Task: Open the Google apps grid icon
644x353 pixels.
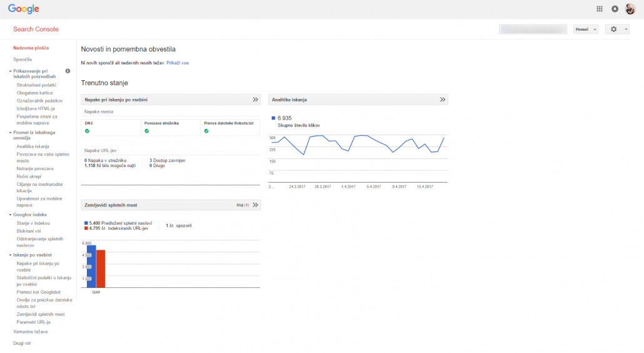Action: pos(600,9)
